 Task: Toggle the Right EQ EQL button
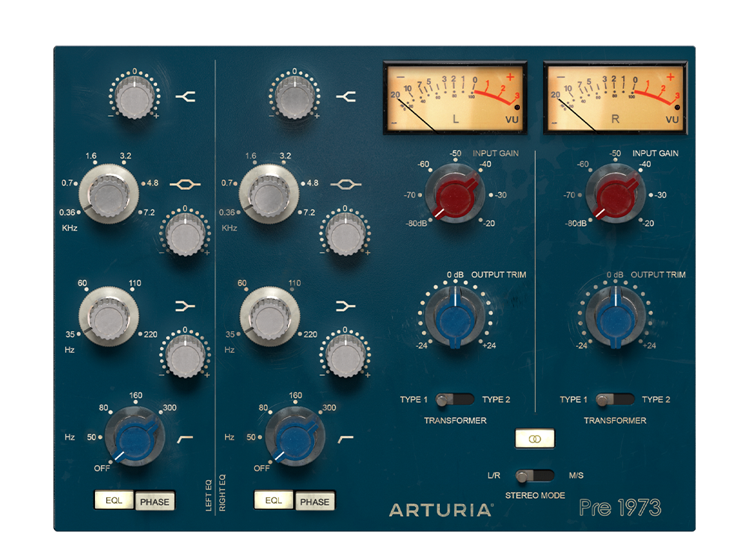274,500
